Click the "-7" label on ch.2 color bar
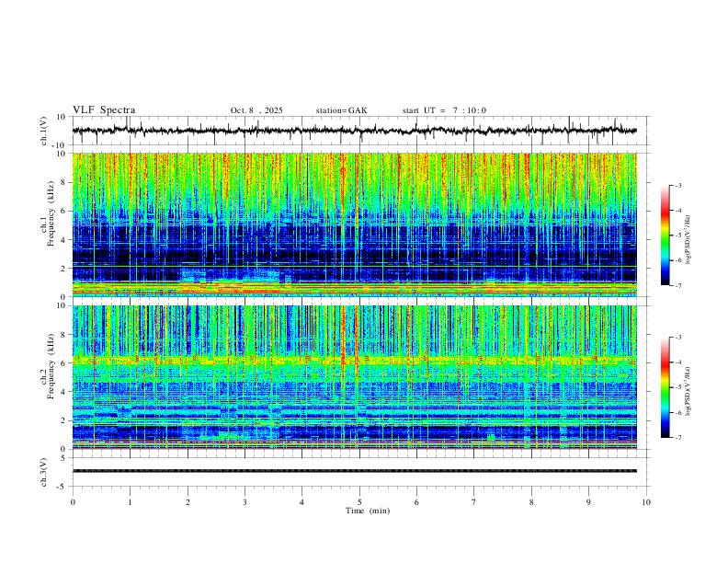Screen dimensions: 728x563 pos(677,438)
